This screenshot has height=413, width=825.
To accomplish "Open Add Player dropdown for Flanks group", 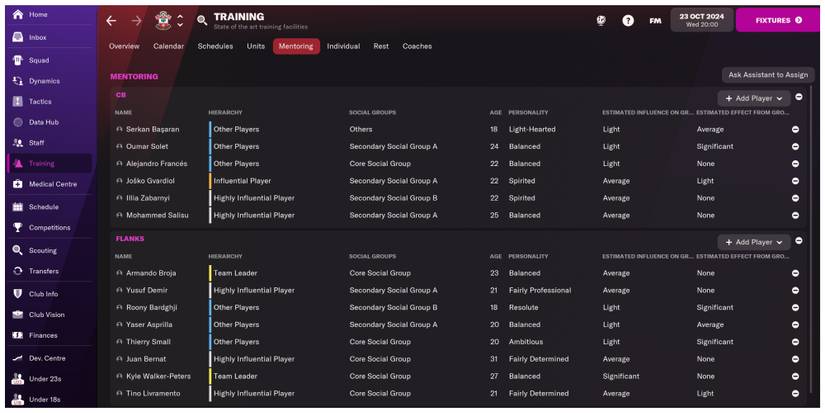I will (753, 242).
